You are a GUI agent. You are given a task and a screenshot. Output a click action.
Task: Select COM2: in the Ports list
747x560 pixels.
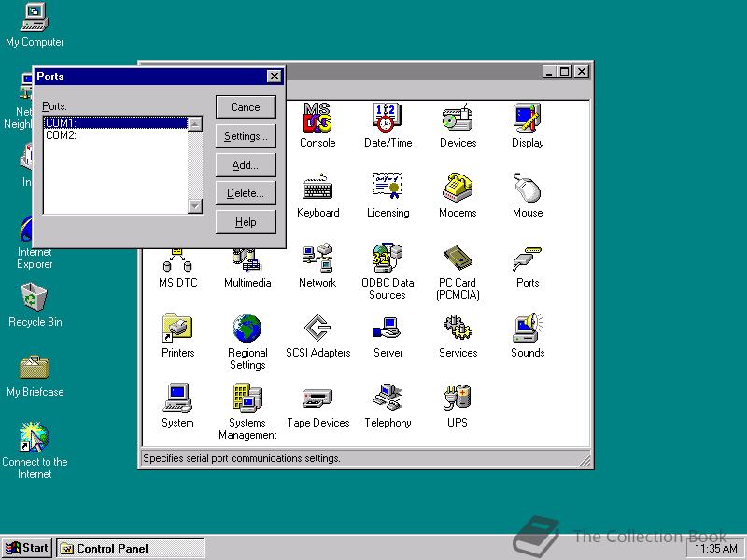[x=116, y=135]
